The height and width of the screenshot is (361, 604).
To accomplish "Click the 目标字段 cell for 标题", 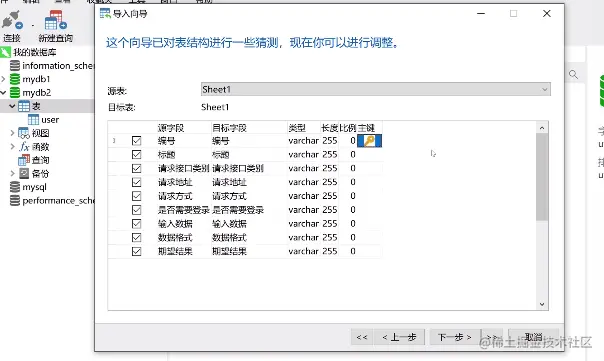I will tap(249, 154).
